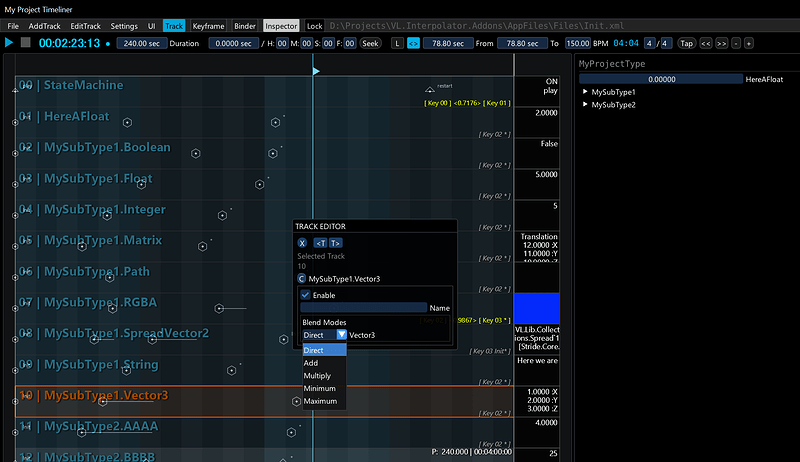Select the restart triangle keyframe on StateMachine

point(430,90)
